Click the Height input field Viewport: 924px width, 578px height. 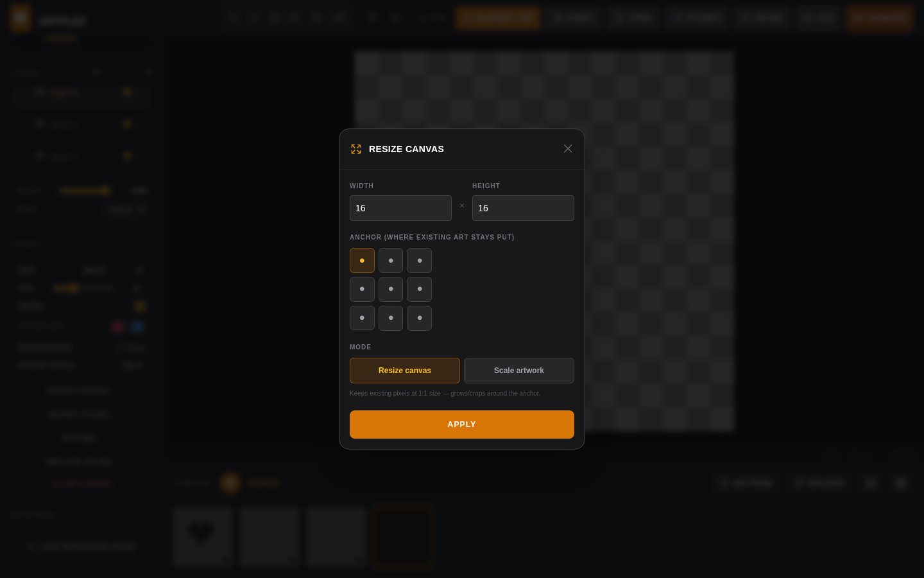pyautogui.click(x=523, y=208)
